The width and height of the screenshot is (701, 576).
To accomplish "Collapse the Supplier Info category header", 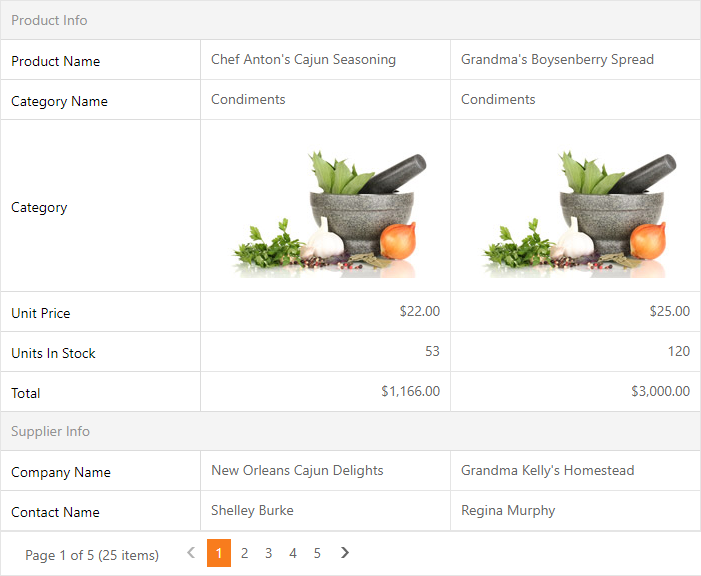I will click(x=50, y=431).
